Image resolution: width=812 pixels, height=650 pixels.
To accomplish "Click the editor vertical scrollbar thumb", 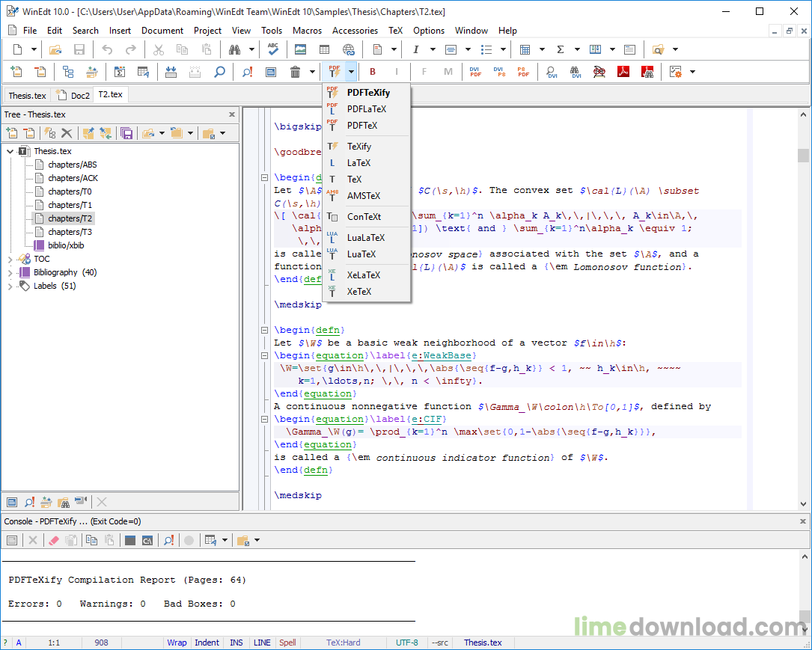I will (x=803, y=156).
